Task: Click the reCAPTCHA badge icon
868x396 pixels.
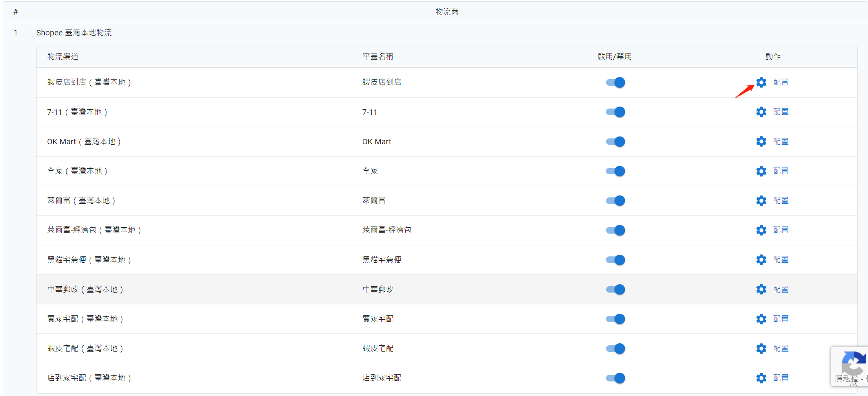Action: 853,363
